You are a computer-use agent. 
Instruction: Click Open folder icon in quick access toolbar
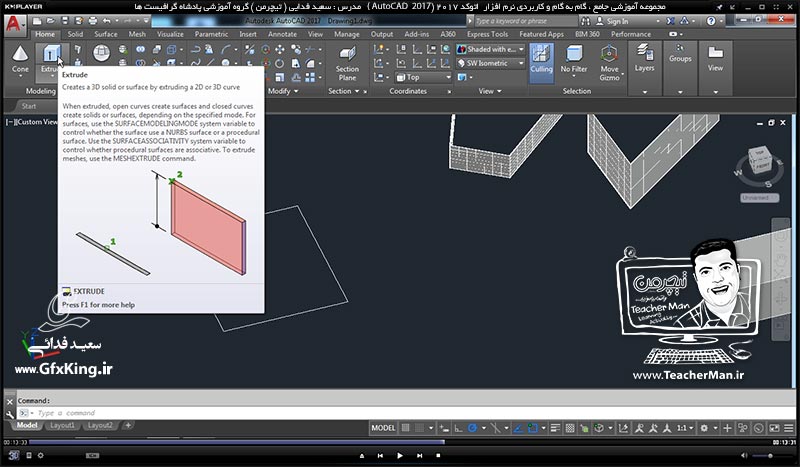pyautogui.click(x=51, y=21)
